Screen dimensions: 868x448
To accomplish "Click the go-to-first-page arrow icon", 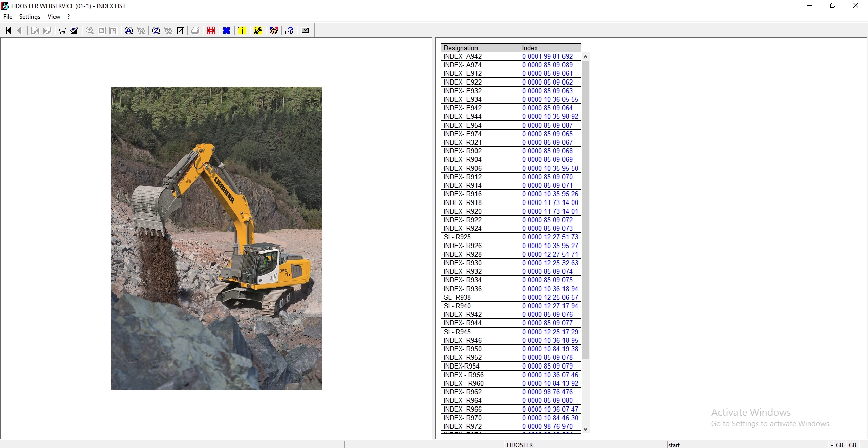I will [8, 31].
